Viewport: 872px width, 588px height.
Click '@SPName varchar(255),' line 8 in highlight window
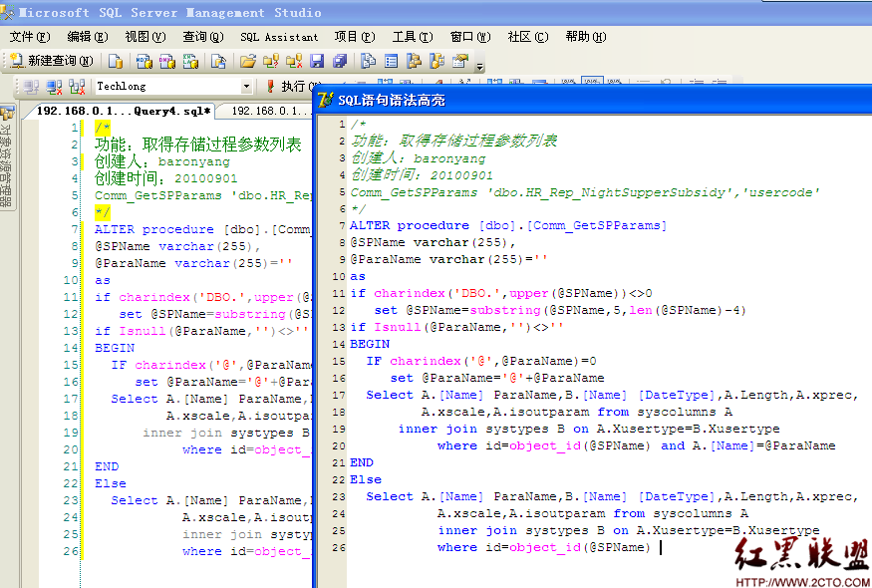coord(433,242)
